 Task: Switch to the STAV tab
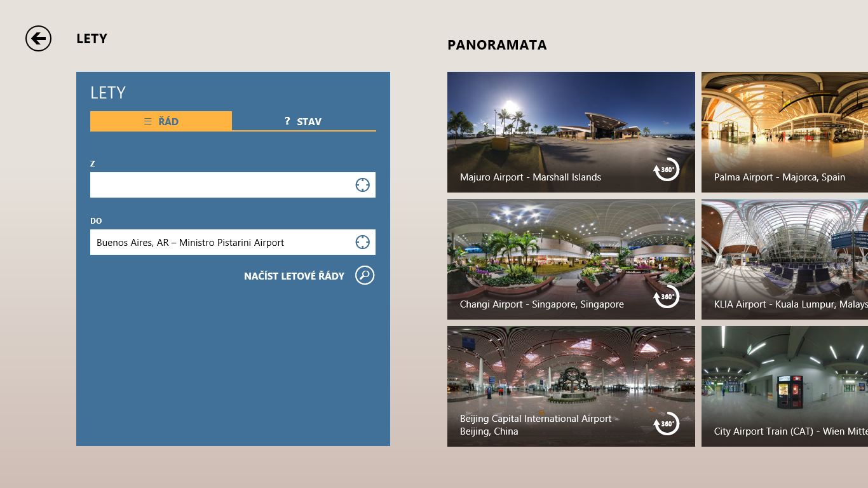[x=304, y=121]
